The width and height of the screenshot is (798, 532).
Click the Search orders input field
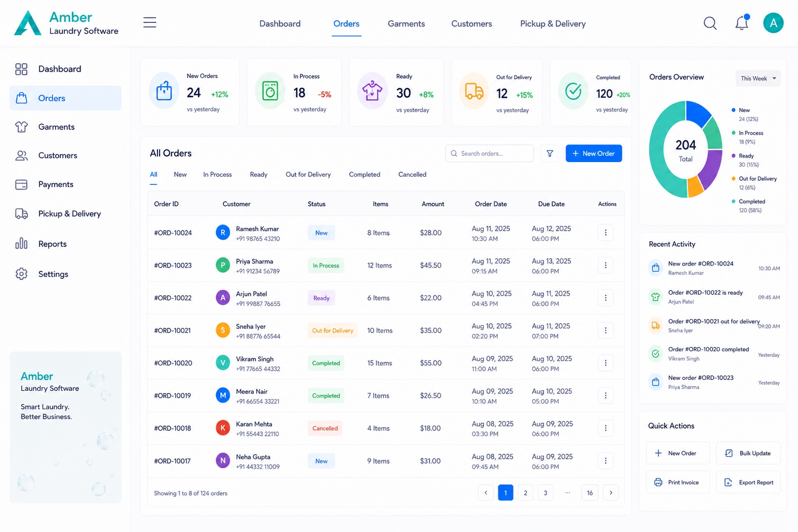[490, 153]
